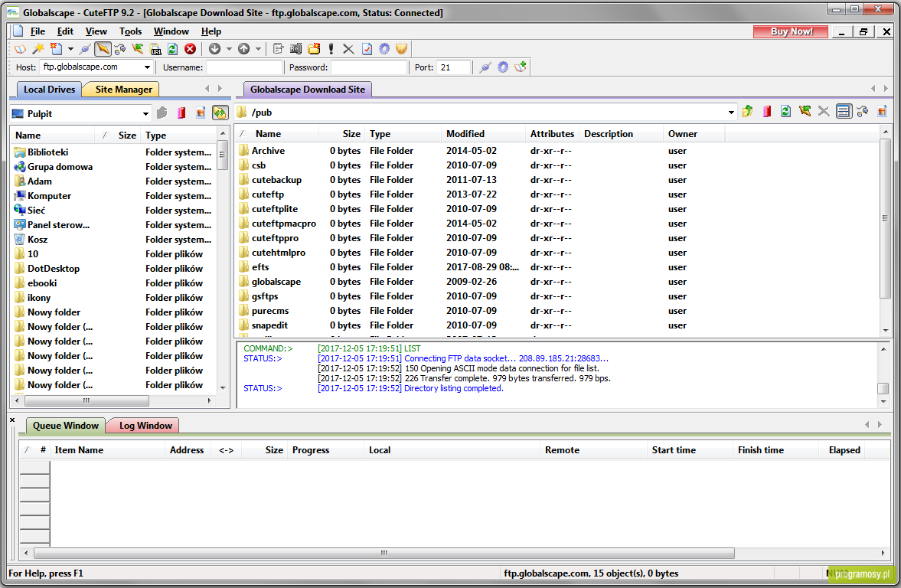The width and height of the screenshot is (901, 588).
Task: Select the Komputer item in local list
Action: tap(49, 196)
